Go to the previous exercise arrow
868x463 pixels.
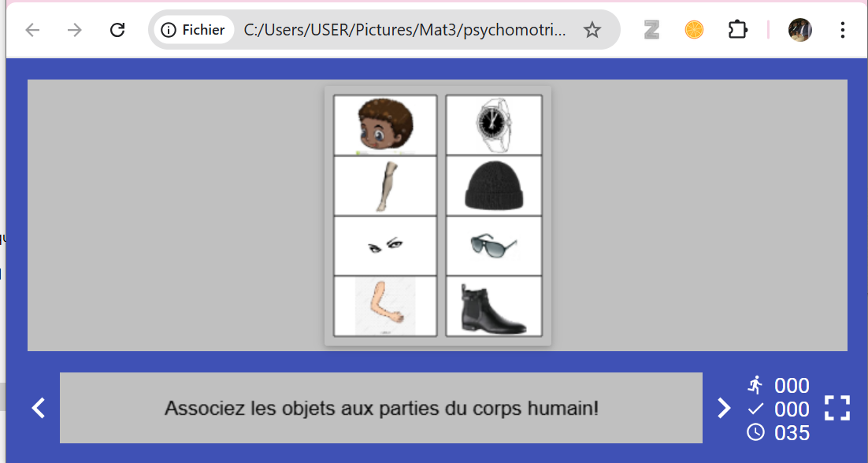[38, 408]
